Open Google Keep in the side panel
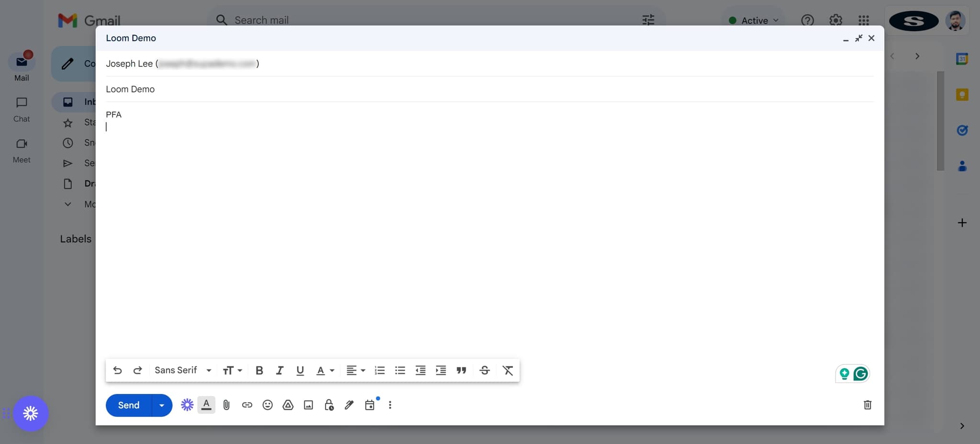 [x=962, y=94]
